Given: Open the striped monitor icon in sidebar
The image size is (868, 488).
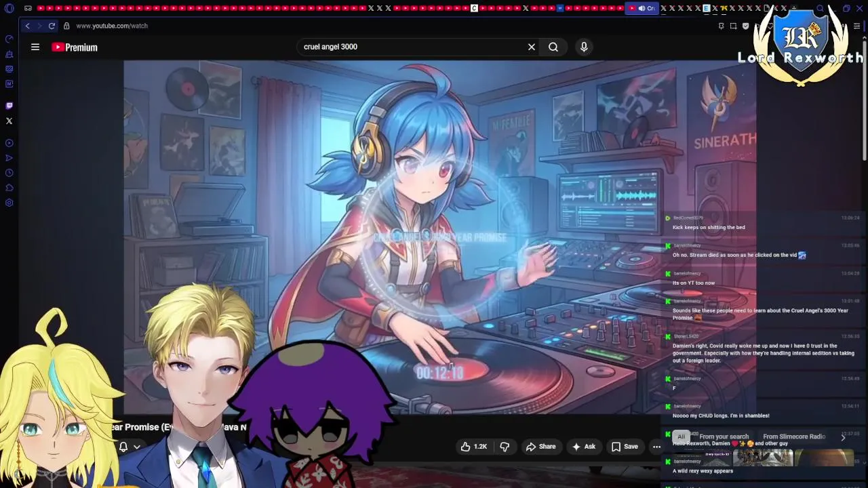Looking at the screenshot, I should pyautogui.click(x=9, y=69).
